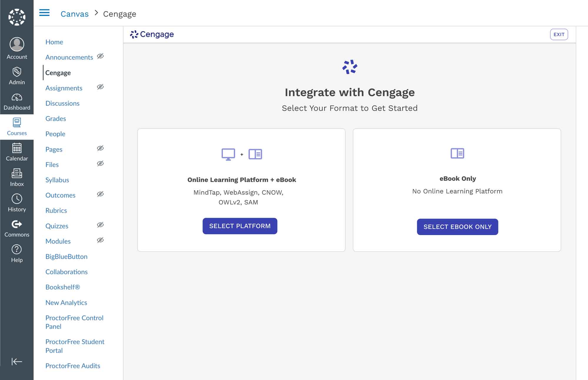Click the eBook Only book icon
This screenshot has height=380, width=588.
tap(457, 153)
